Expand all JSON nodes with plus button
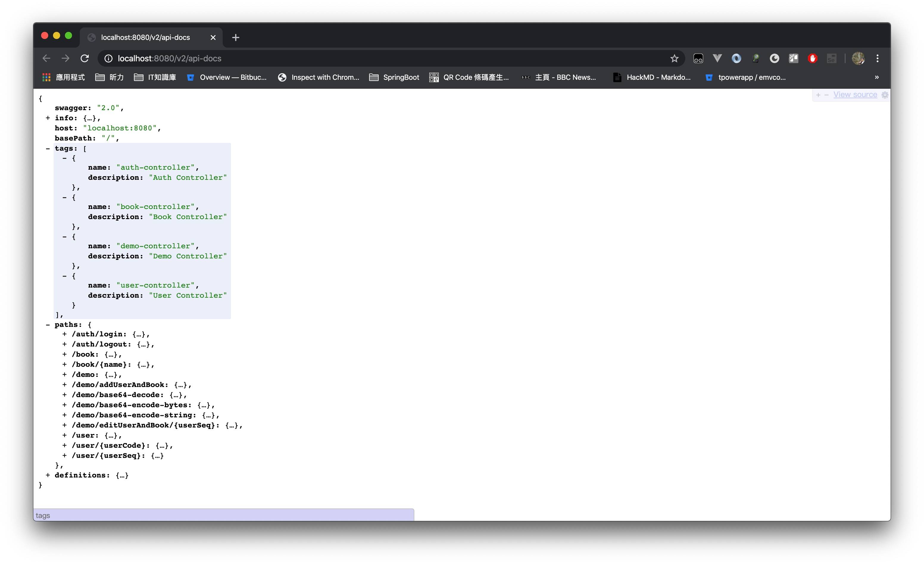The height and width of the screenshot is (565, 924). (818, 95)
